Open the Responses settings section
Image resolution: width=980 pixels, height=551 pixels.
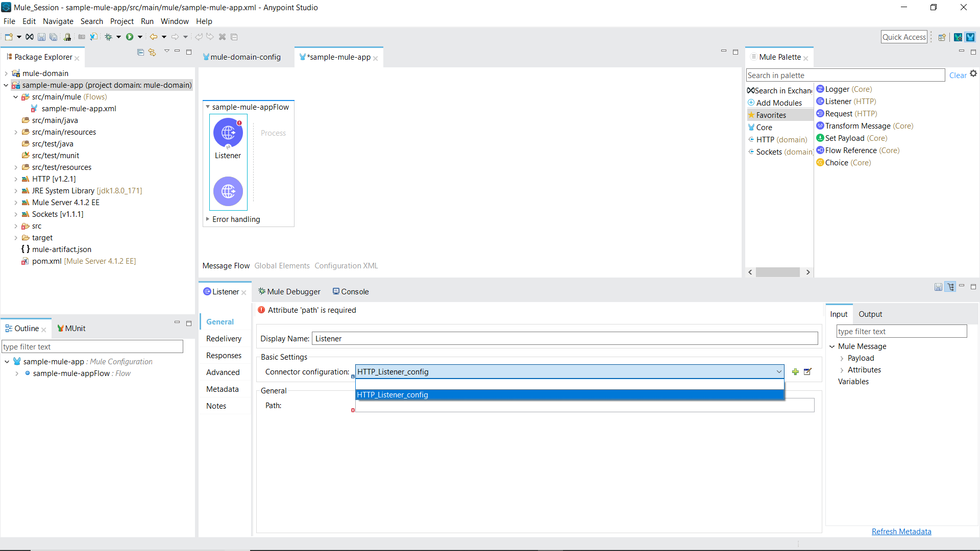click(x=224, y=356)
